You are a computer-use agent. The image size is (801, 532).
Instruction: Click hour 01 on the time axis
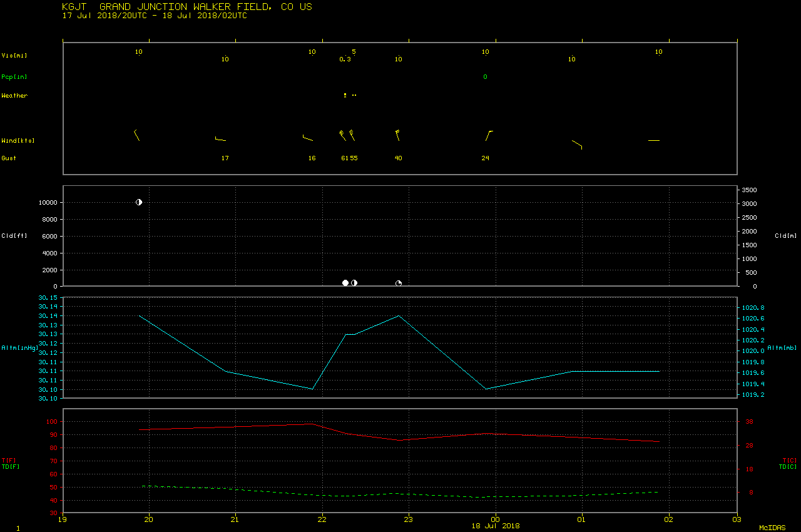pyautogui.click(x=582, y=519)
